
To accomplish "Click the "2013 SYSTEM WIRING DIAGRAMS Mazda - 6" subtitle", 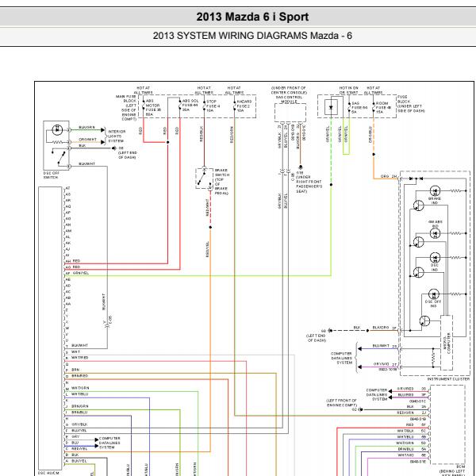I will pos(252,36).
